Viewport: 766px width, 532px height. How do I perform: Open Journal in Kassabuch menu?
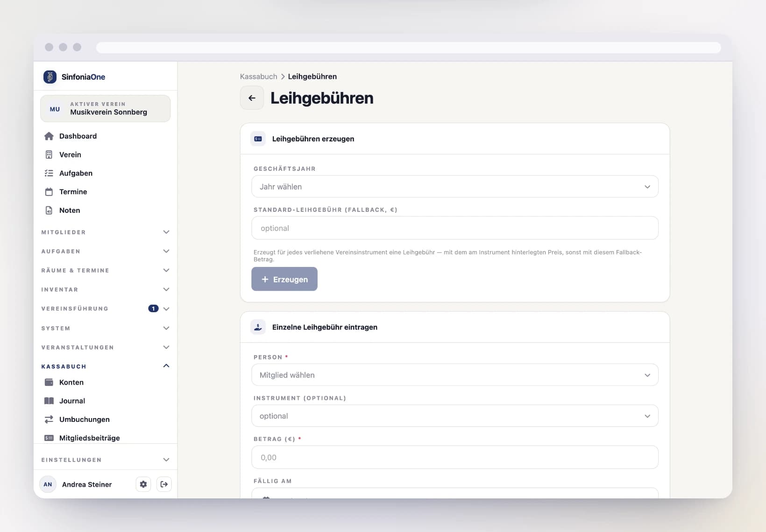click(106, 401)
